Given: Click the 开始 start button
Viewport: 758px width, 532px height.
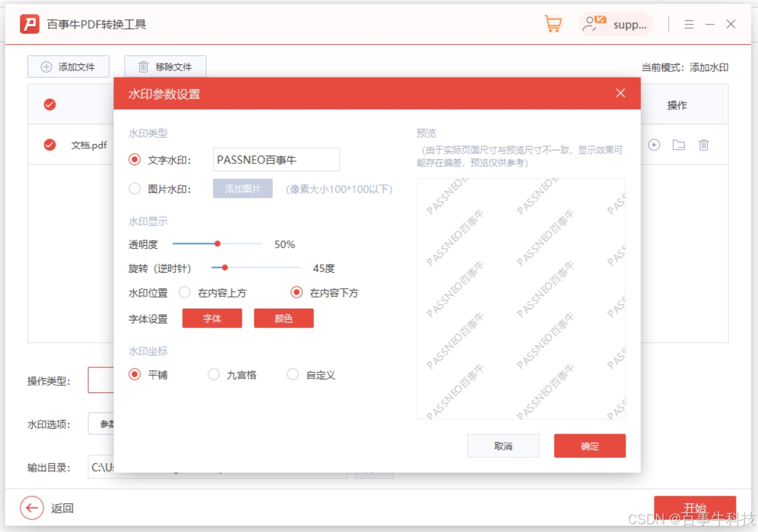Looking at the screenshot, I should [695, 508].
